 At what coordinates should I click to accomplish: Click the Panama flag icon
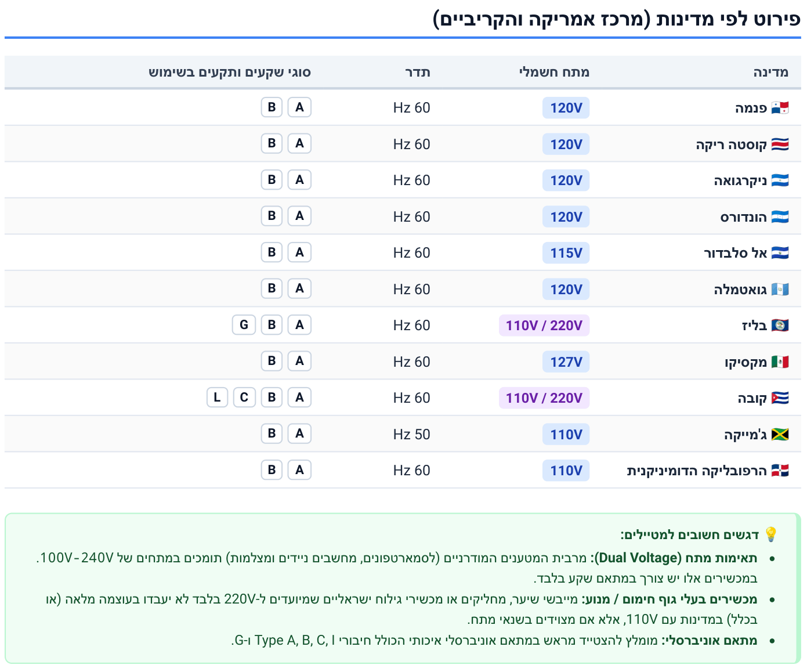pyautogui.click(x=780, y=108)
